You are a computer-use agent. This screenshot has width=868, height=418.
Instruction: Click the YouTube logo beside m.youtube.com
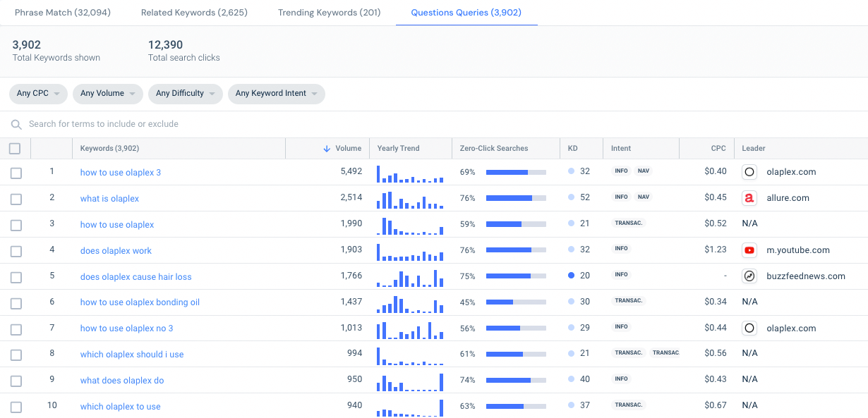[749, 250]
